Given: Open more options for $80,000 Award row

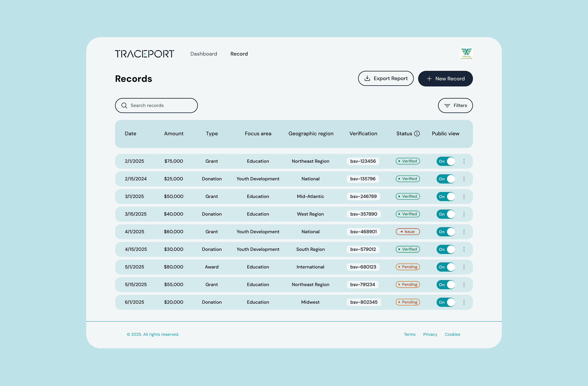Looking at the screenshot, I should click(464, 267).
